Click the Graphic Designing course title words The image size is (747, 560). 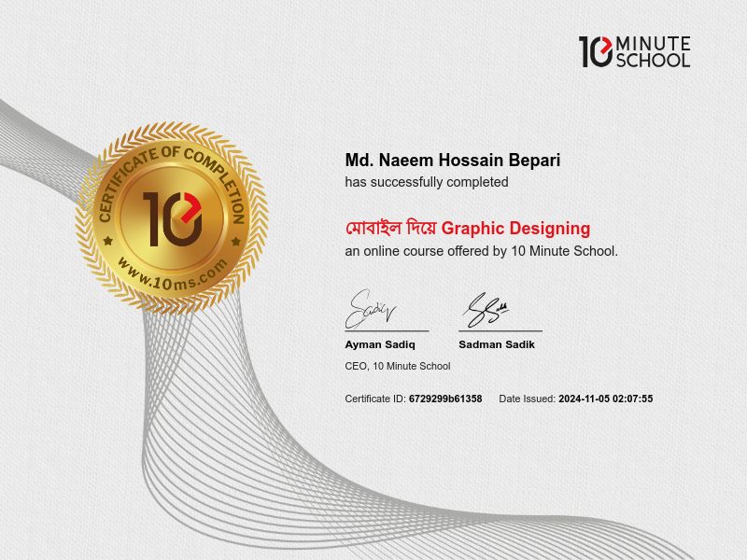pos(515,228)
